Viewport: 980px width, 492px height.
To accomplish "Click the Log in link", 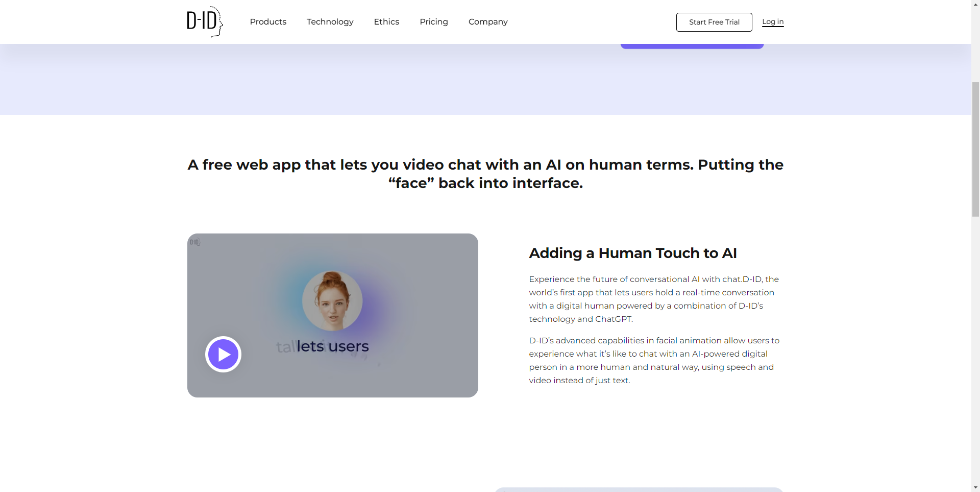I will pos(773,21).
